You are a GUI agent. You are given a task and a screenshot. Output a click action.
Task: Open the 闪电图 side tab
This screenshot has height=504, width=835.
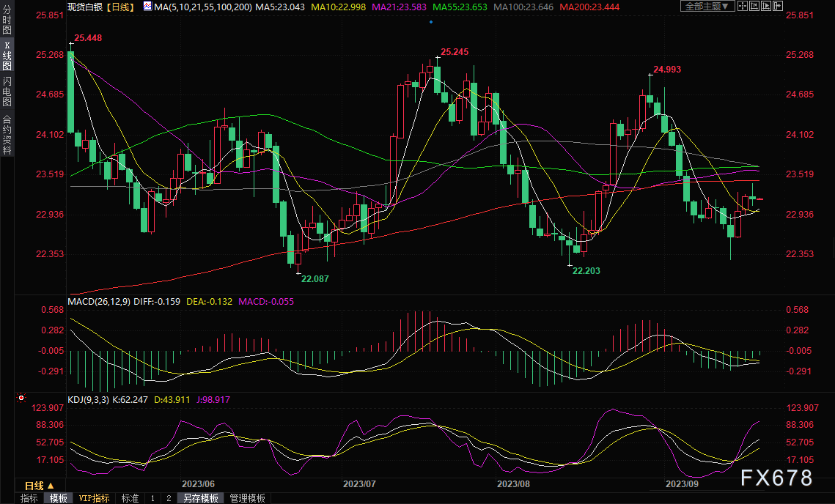(7, 92)
